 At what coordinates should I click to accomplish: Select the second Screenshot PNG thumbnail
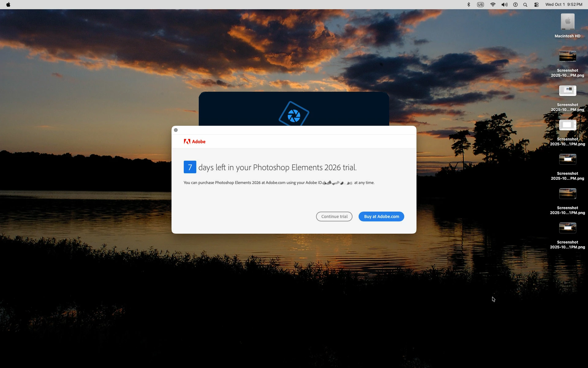567,91
